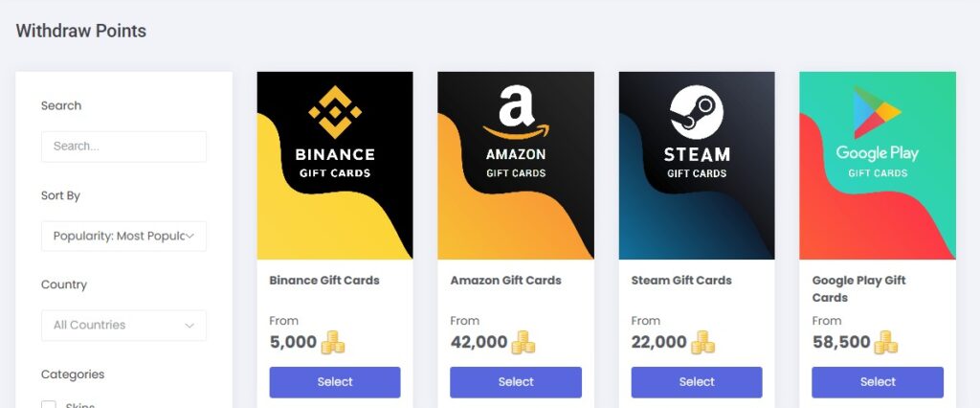Open the Sort By popularity dropdown

click(123, 236)
